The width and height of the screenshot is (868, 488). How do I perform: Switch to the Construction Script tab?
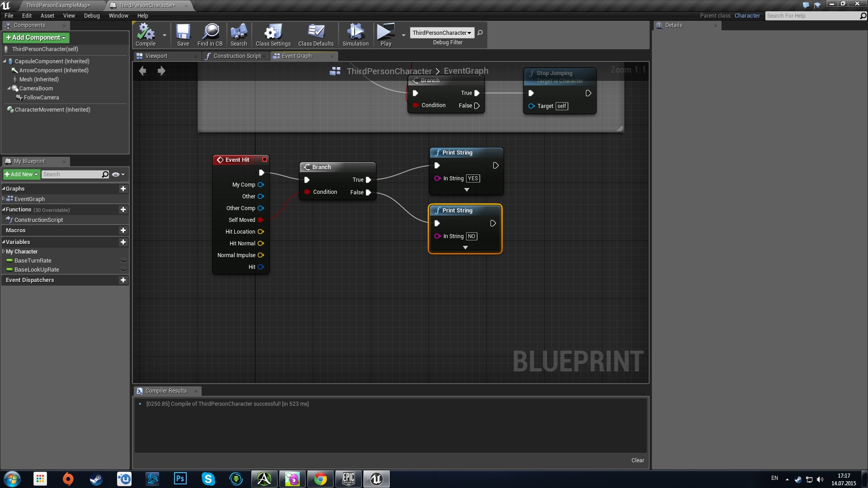[236, 56]
